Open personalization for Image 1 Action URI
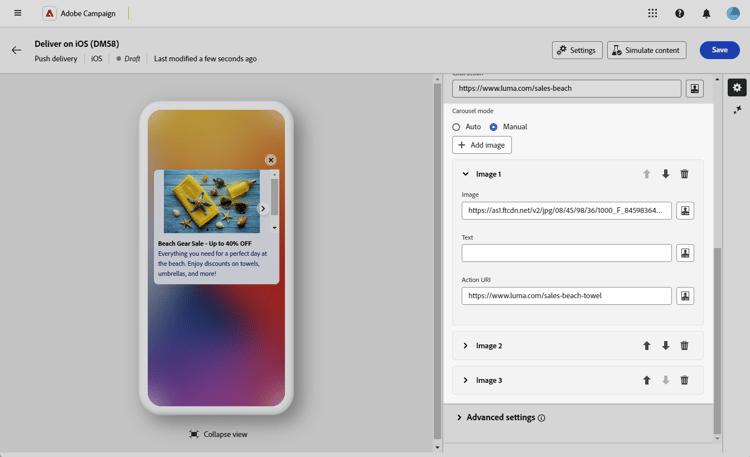 coord(685,296)
